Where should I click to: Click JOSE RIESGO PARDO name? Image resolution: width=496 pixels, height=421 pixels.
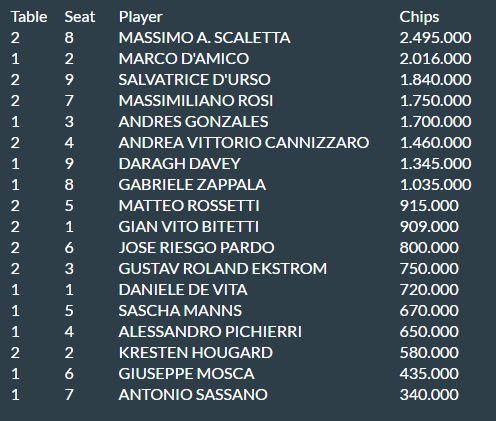tap(197, 248)
